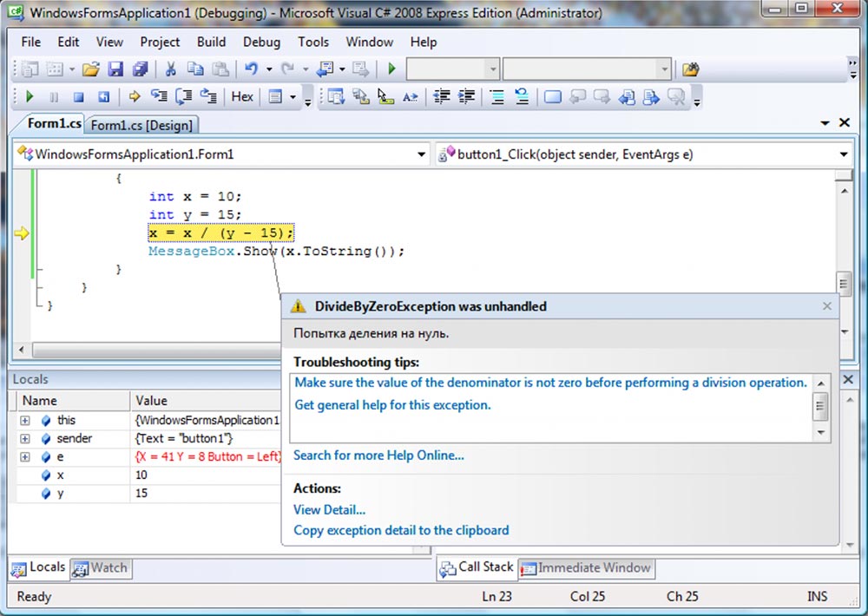Click the Cut scissors icon
Screen dimensions: 868x616
(170, 69)
